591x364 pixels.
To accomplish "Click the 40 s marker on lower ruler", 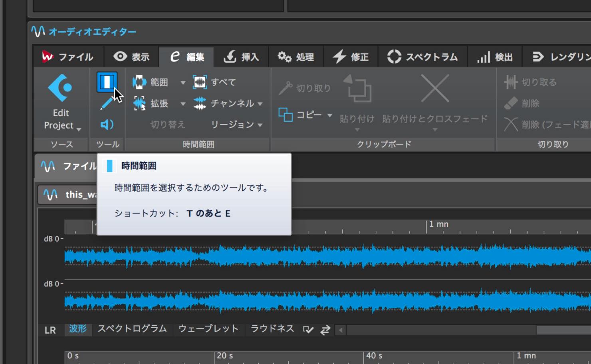I will point(374,356).
